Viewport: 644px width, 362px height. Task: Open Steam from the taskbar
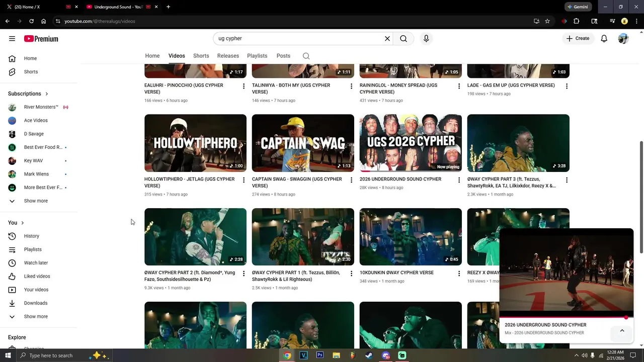[x=369, y=355]
